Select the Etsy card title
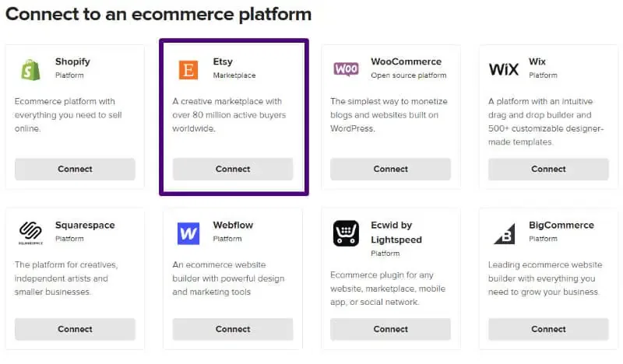The width and height of the screenshot is (623, 364). 223,61
